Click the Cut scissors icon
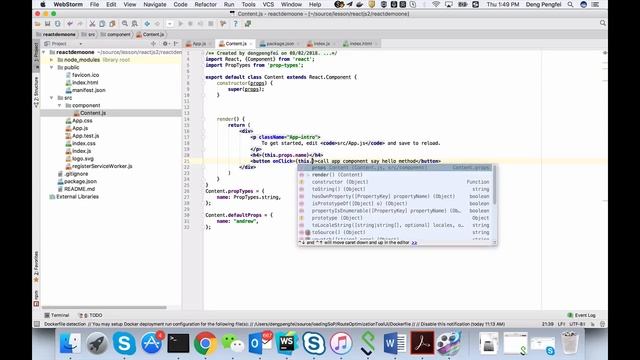The image size is (640, 360). click(92, 24)
